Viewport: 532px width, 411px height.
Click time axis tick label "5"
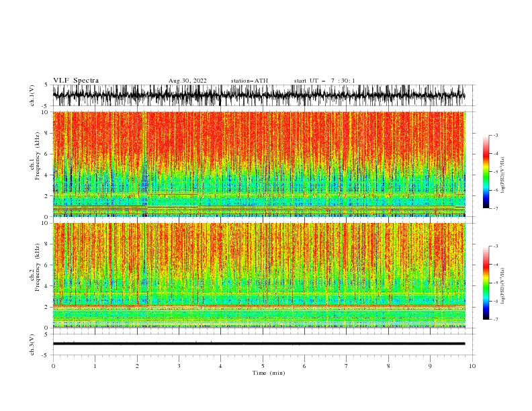(263, 366)
